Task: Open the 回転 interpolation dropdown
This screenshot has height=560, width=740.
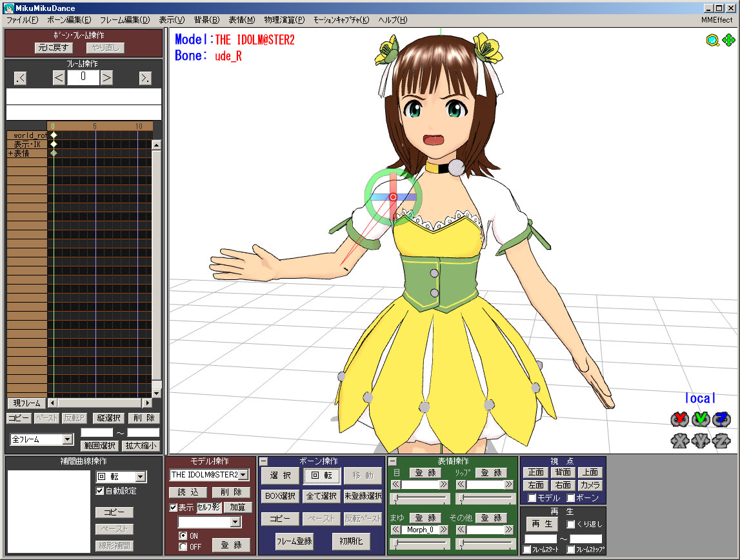Action: 122,477
